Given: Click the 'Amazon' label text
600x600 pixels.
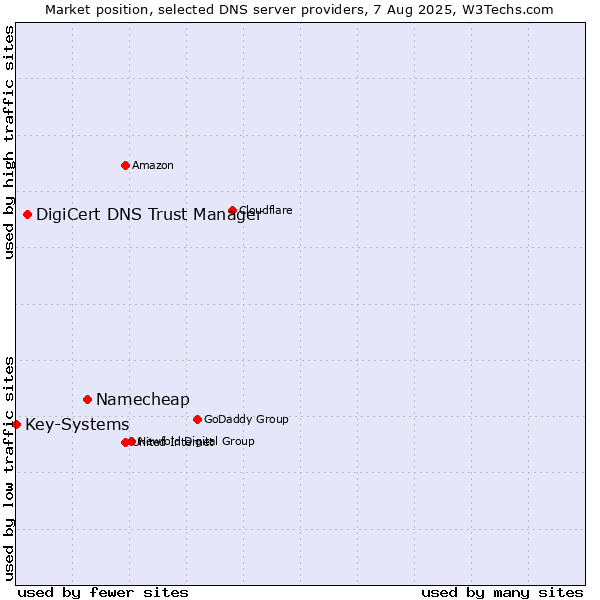Looking at the screenshot, I should coord(153,166).
